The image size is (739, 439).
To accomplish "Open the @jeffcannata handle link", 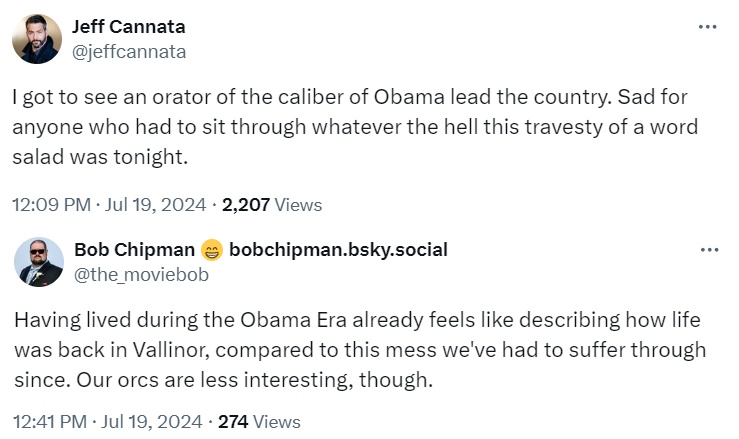I will click(129, 51).
